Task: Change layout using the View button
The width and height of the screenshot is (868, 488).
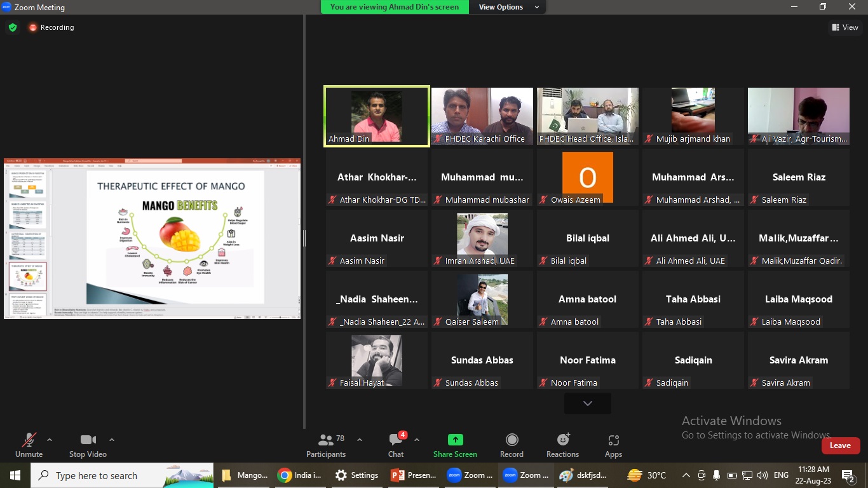Action: [x=844, y=27]
